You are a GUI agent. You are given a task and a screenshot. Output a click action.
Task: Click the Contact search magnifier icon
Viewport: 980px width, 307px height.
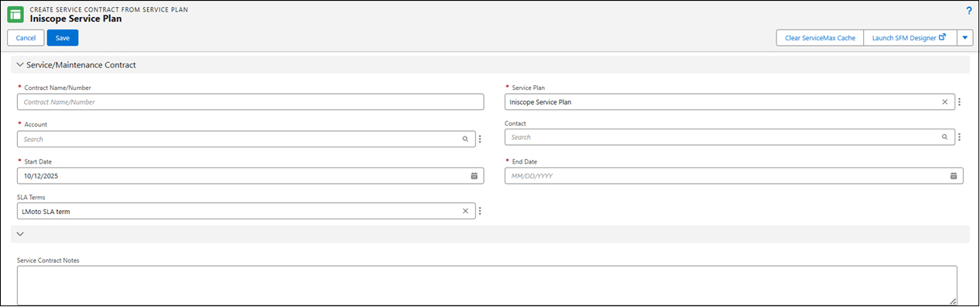pyautogui.click(x=944, y=136)
